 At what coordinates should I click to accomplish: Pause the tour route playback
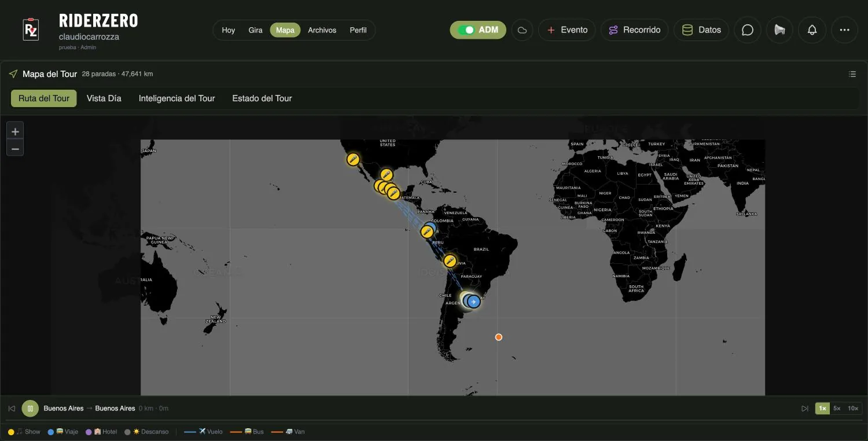coord(30,409)
